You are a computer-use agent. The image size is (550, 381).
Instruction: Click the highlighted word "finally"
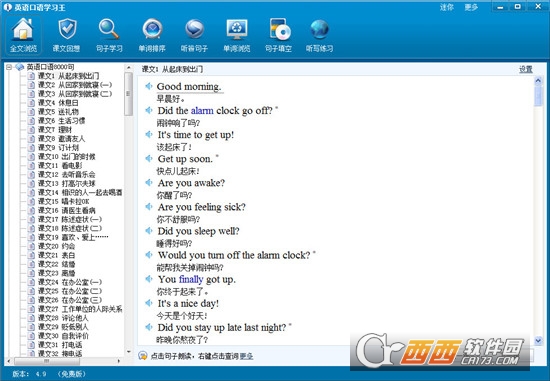click(191, 279)
